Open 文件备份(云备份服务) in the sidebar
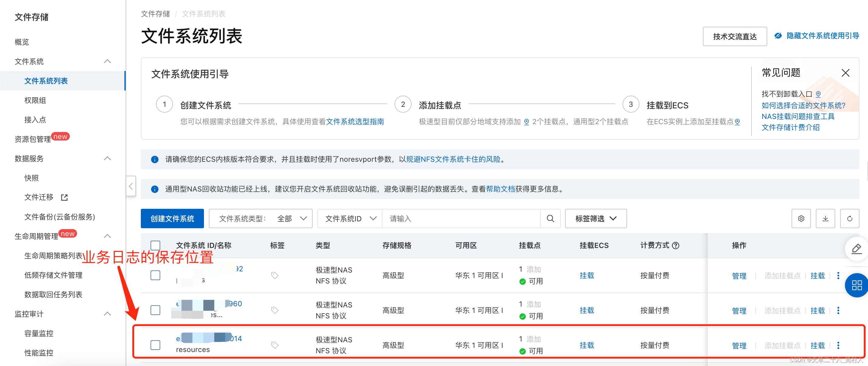 (x=60, y=217)
